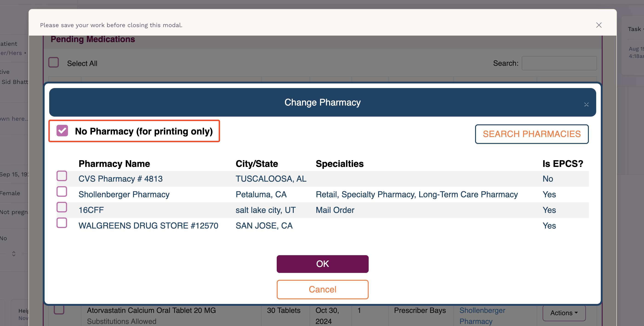Close the outer save-your-work modal
Viewport: 644px width, 326px height.
tap(599, 25)
